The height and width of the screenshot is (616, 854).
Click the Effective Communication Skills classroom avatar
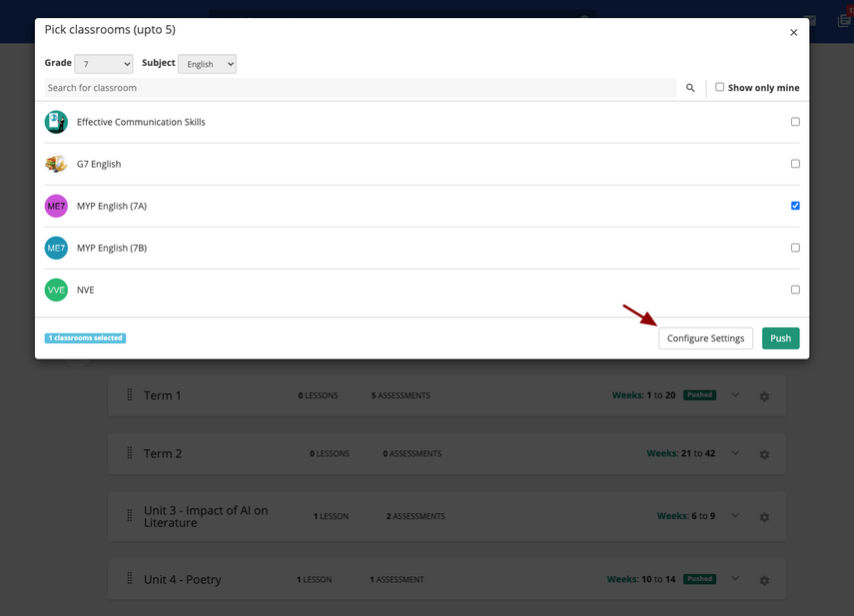pyautogui.click(x=56, y=122)
